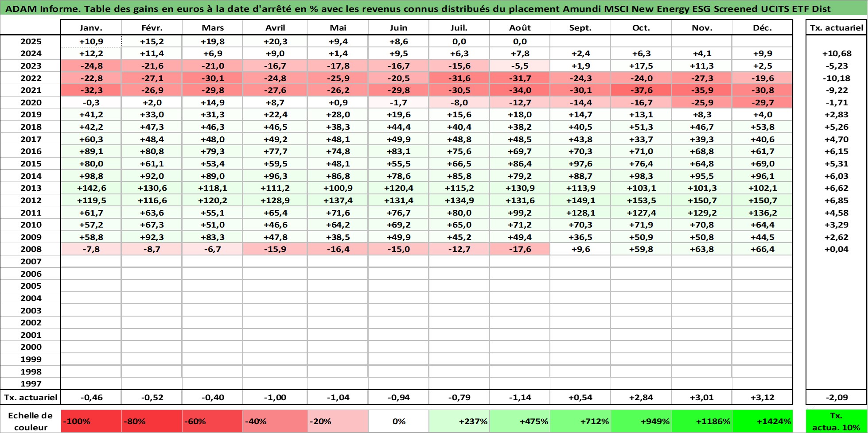Select the Févr. column header

coord(152,27)
